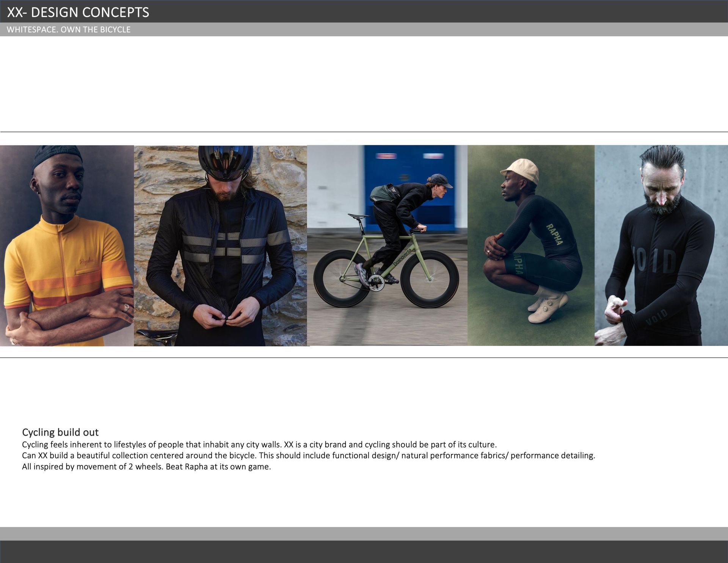Select the crouching man in beige cap photo
Image resolution: width=728 pixels, height=563 pixels.
[x=531, y=245]
